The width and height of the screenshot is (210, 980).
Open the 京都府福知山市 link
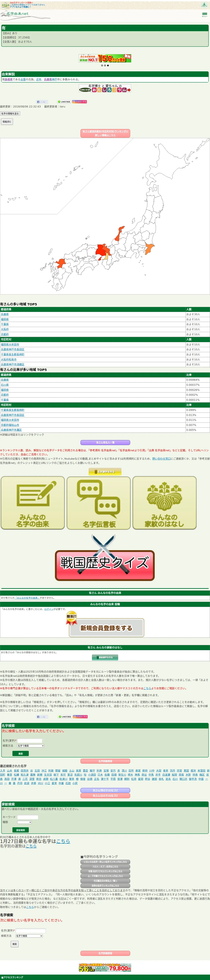coord(10,425)
